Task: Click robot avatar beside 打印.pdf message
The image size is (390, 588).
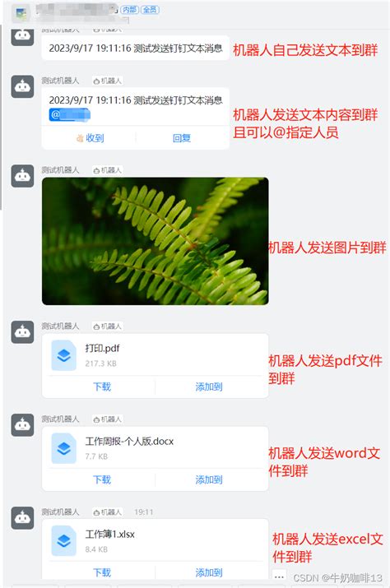Action: point(22,332)
